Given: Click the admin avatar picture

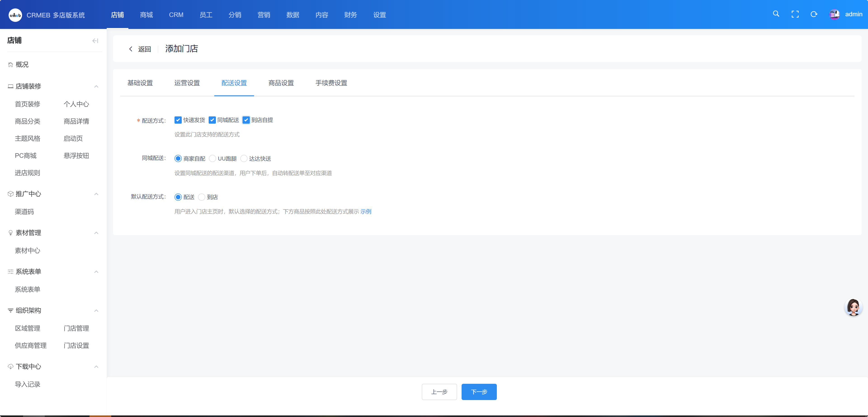Looking at the screenshot, I should click(834, 14).
